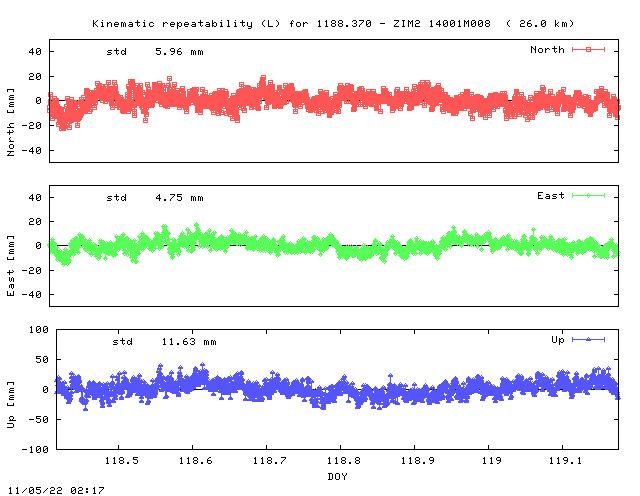Click the Up [mm] axis label
Viewport: 640px width, 496px height.
click(11, 405)
